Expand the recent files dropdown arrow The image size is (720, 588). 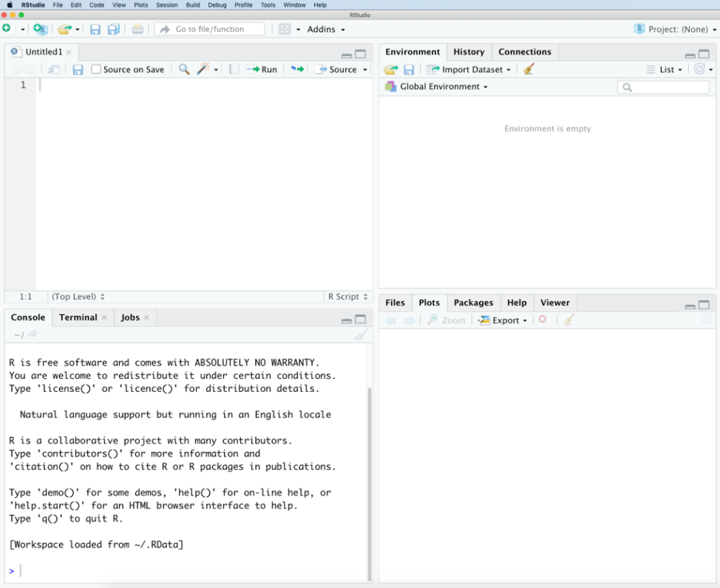(77, 30)
